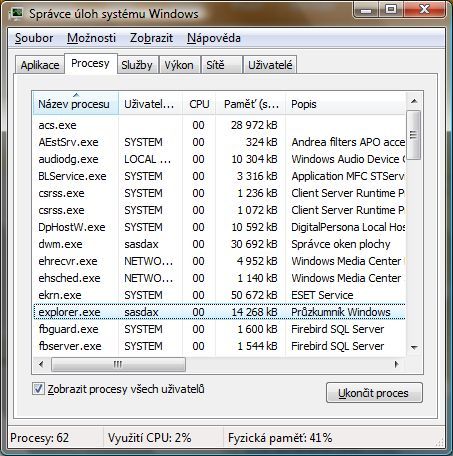Open the Možnosti menu

[91, 38]
